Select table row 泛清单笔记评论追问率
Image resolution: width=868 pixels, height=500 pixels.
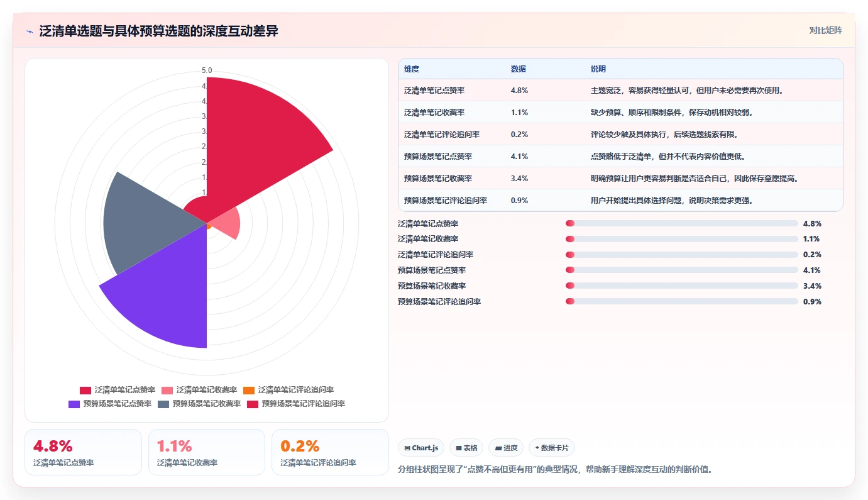(x=620, y=134)
